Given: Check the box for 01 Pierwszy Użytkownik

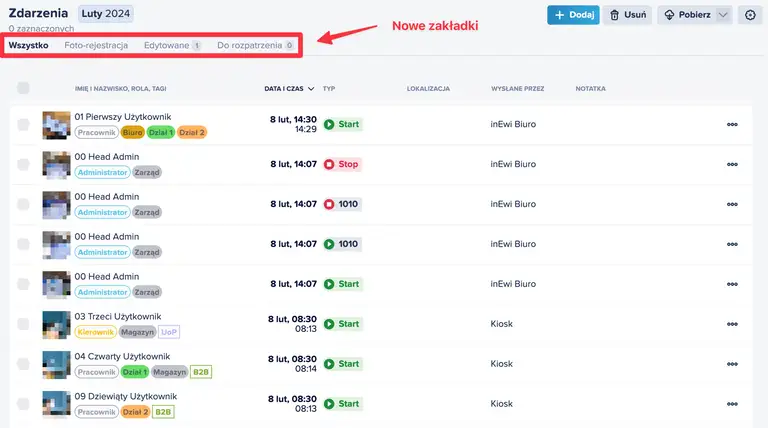Looking at the screenshot, I should (23, 124).
